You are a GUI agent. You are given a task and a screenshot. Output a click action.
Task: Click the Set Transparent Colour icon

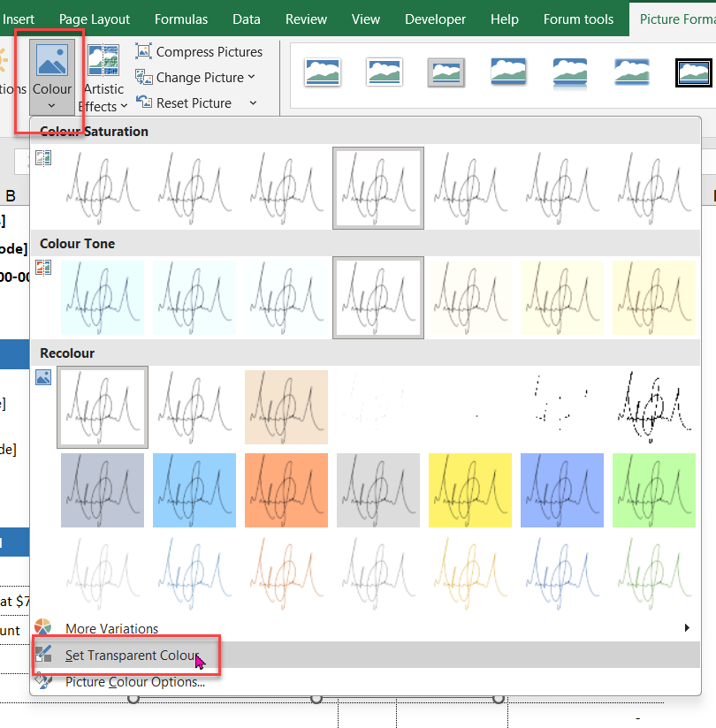coord(43,656)
